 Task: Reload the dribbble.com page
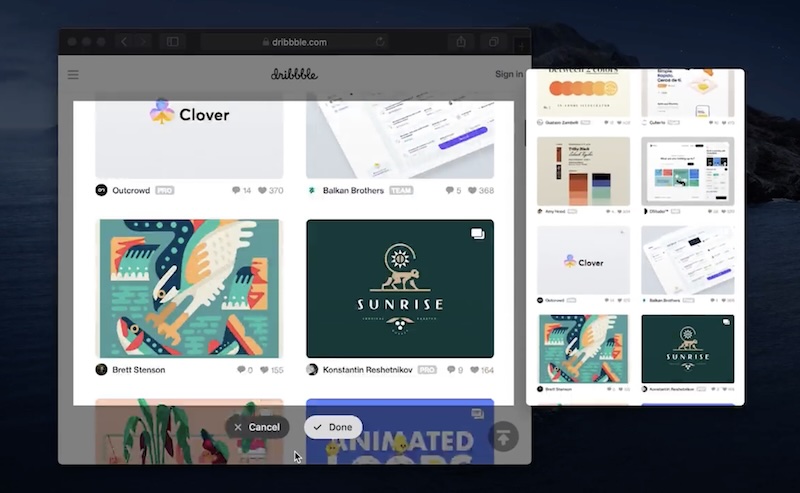tap(380, 41)
